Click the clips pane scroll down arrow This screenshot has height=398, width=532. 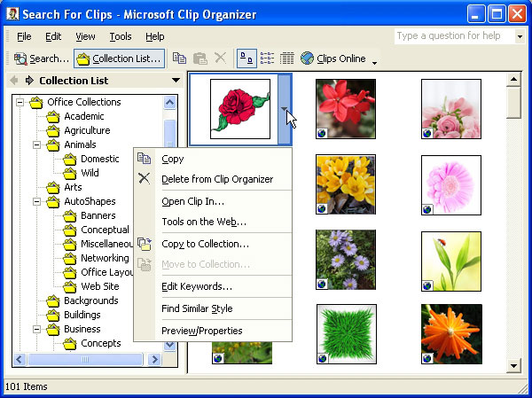[513, 366]
